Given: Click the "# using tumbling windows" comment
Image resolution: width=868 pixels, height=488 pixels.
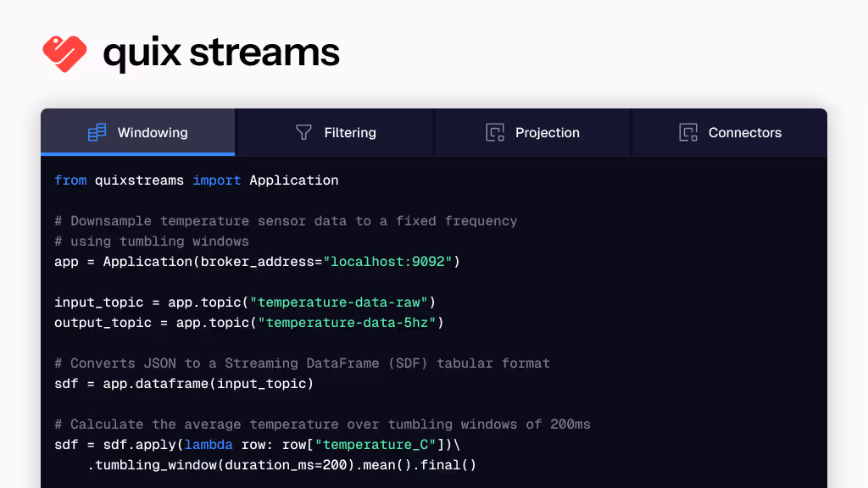Looking at the screenshot, I should tap(152, 241).
